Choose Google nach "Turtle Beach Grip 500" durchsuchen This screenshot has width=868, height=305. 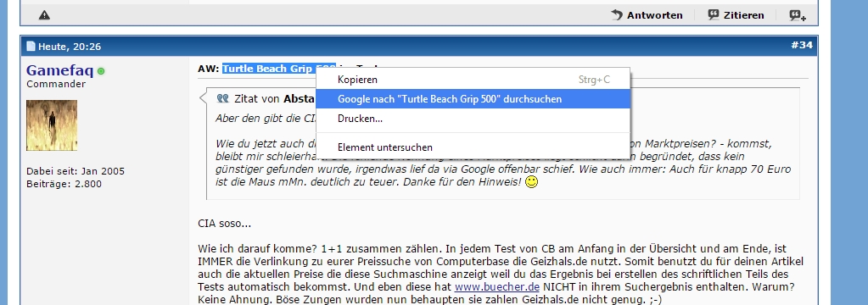tap(473, 99)
